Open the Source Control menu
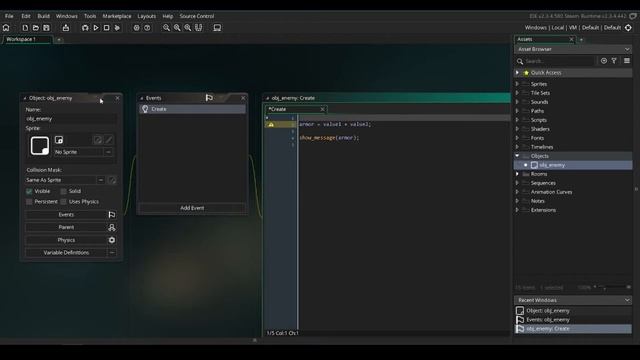 (x=197, y=16)
